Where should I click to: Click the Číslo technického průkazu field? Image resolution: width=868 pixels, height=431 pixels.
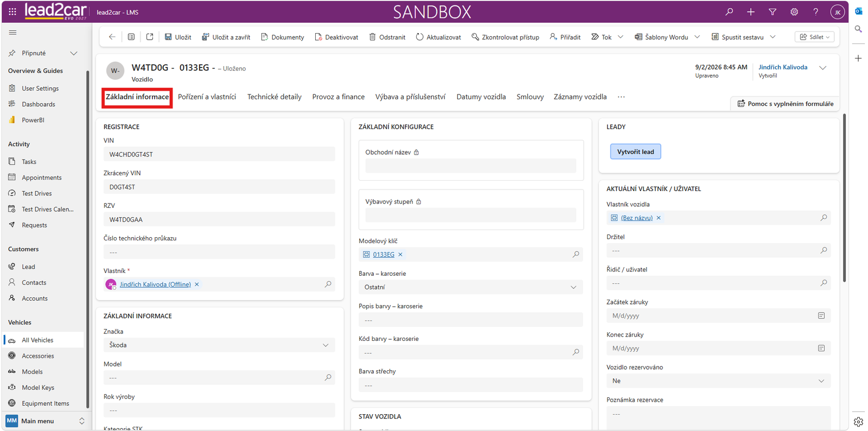(219, 252)
